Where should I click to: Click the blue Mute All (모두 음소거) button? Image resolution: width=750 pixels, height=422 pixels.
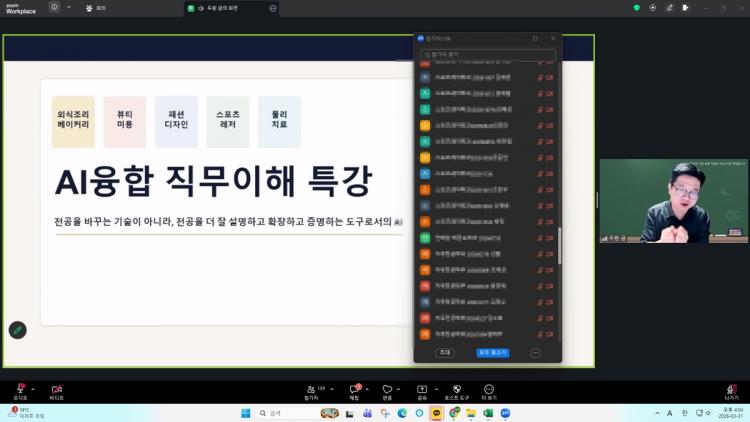click(x=493, y=352)
